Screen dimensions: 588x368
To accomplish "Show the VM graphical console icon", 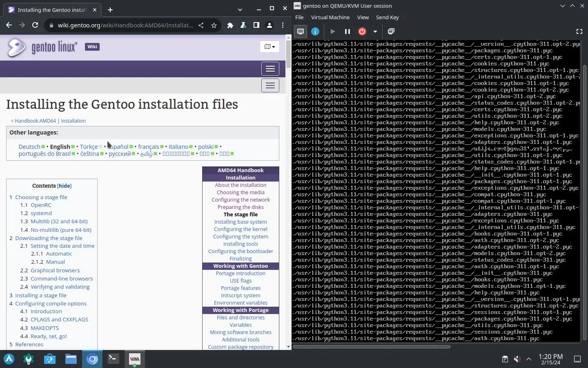I will pos(301,31).
